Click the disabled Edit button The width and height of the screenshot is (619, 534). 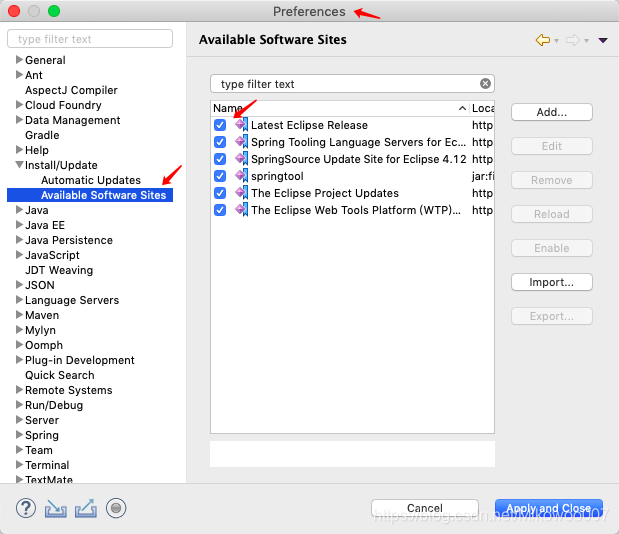[x=551, y=146]
